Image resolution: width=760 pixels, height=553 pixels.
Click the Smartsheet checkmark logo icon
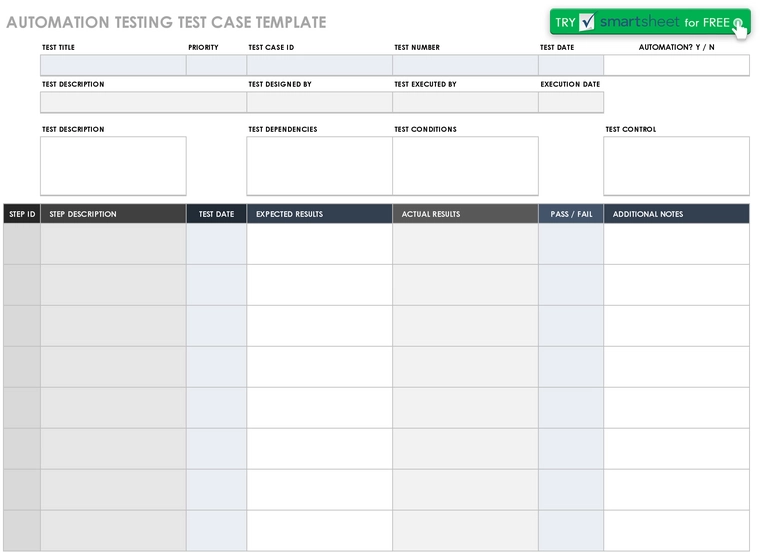coord(586,22)
